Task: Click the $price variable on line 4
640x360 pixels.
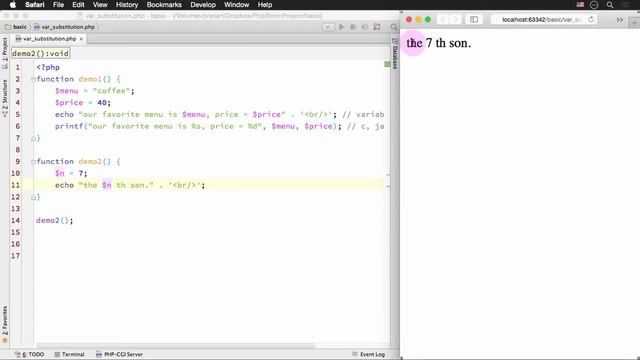Action: click(69, 103)
